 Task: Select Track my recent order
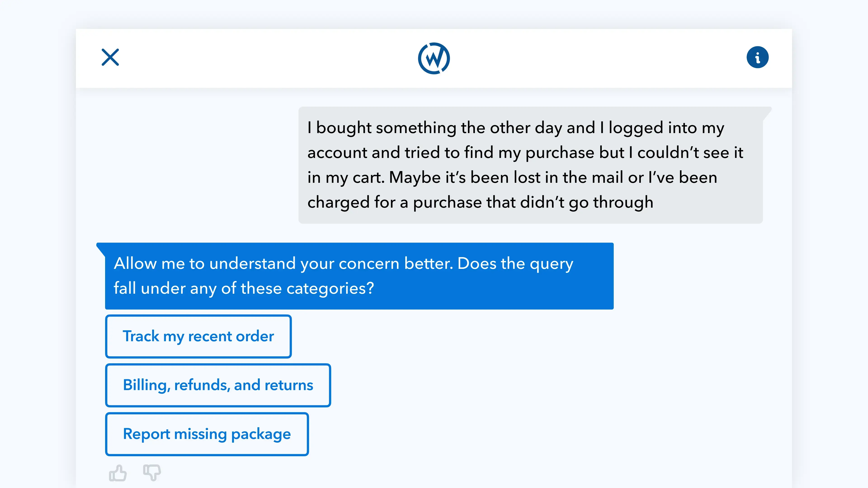pyautogui.click(x=198, y=336)
